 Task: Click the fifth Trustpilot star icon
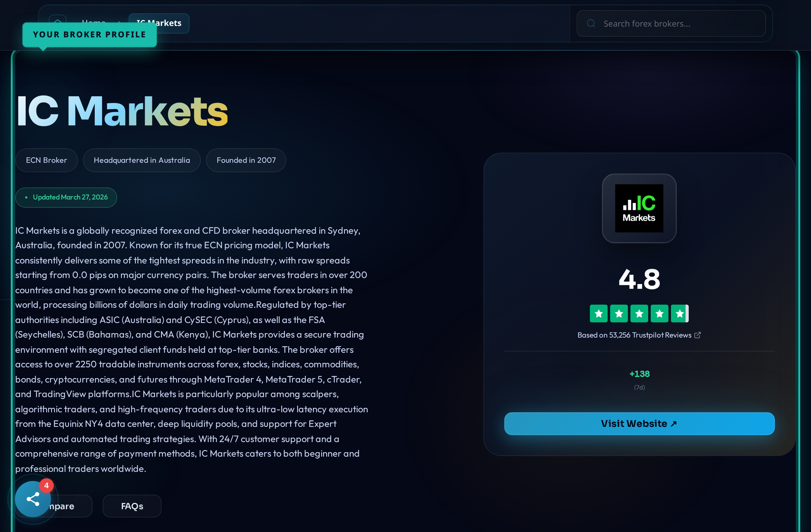680,313
